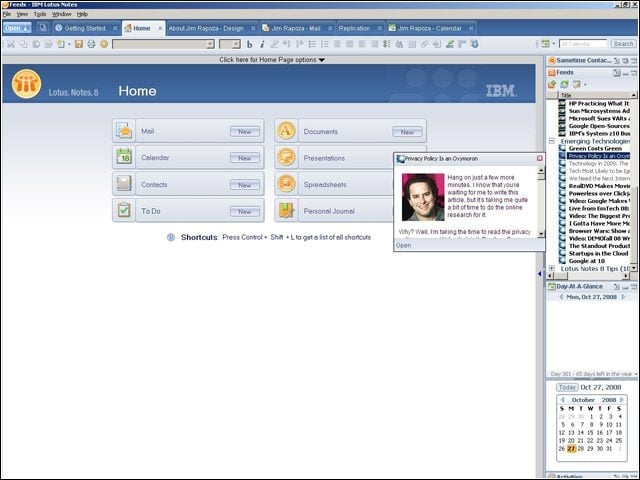Click the Sametime Contacts panel icon

pyautogui.click(x=552, y=60)
